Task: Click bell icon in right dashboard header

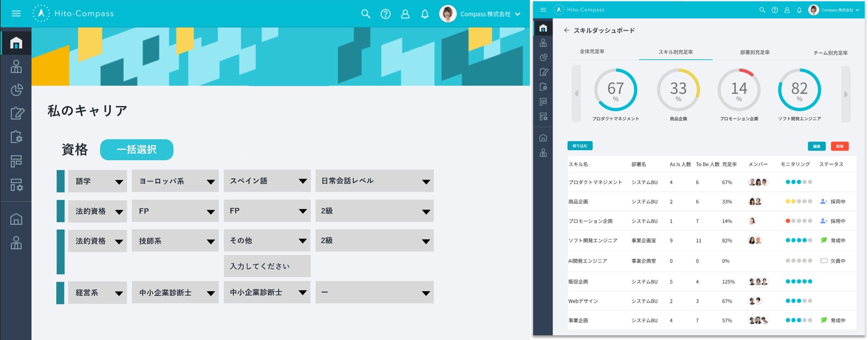Action: [799, 10]
